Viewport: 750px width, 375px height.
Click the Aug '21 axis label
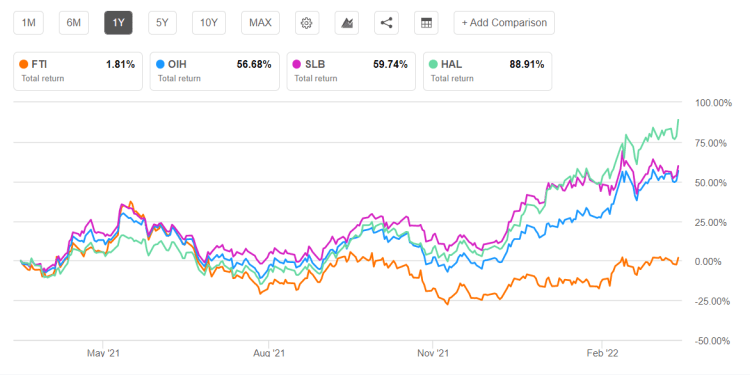click(x=269, y=353)
